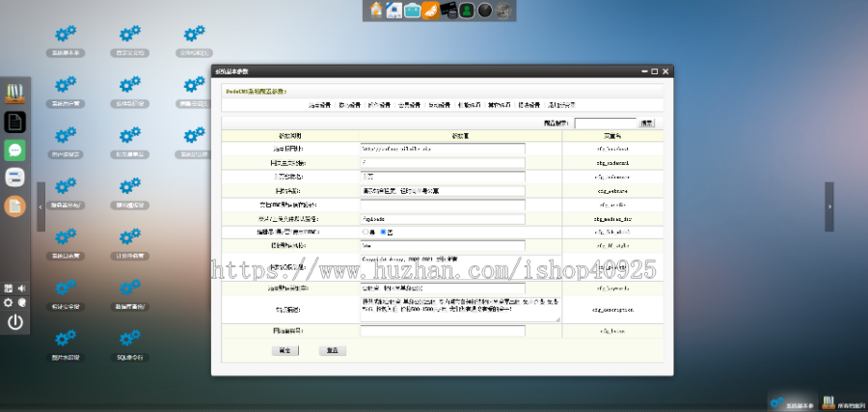The width and height of the screenshot is (868, 412).
Task: Open the 软件频道设 desktop shortcut
Action: pos(130,92)
